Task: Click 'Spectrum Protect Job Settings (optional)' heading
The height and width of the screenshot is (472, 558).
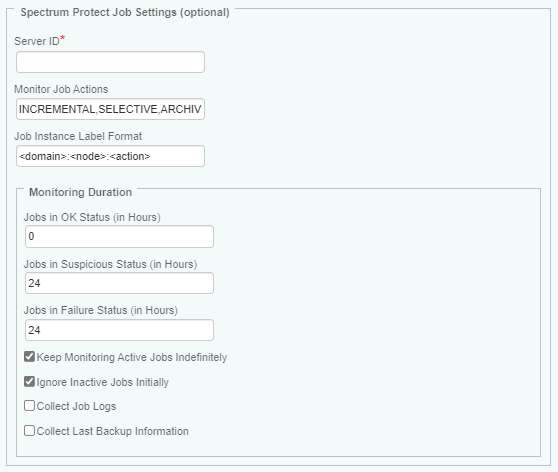Action: pos(125,12)
